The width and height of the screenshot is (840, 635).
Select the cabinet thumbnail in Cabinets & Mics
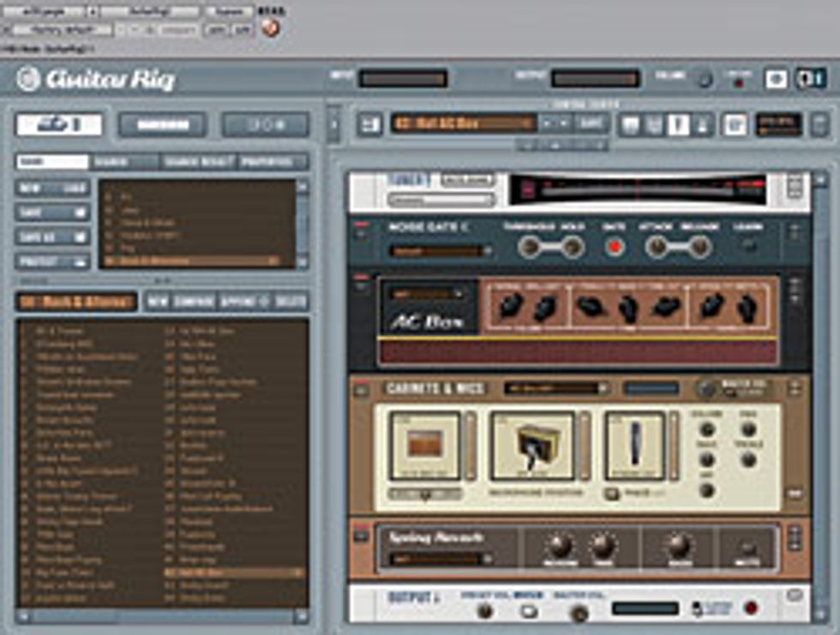[x=425, y=446]
